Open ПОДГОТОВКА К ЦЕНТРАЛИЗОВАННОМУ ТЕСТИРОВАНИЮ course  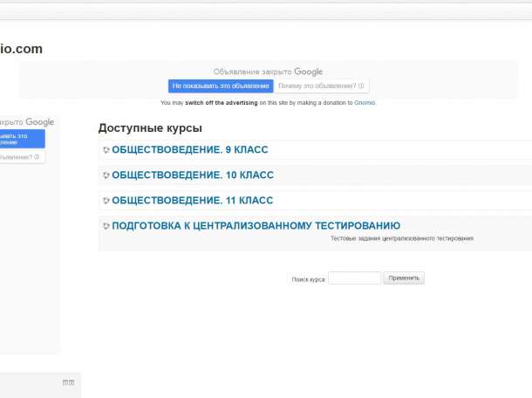(x=256, y=226)
